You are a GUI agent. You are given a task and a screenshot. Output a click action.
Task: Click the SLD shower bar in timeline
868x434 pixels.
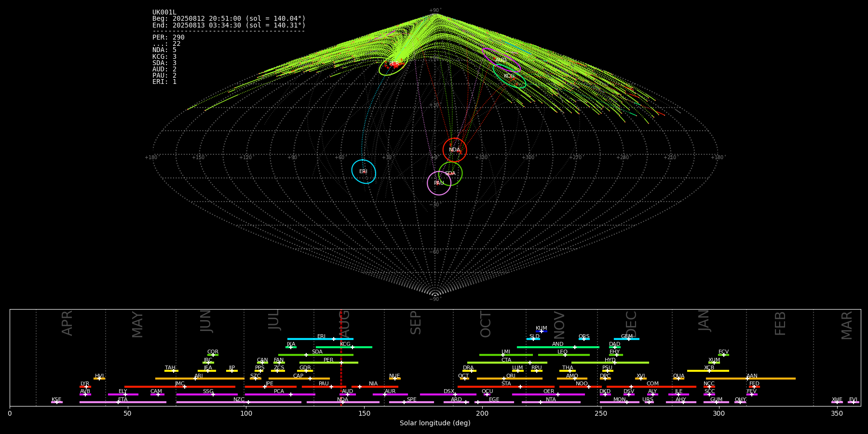coord(533,339)
